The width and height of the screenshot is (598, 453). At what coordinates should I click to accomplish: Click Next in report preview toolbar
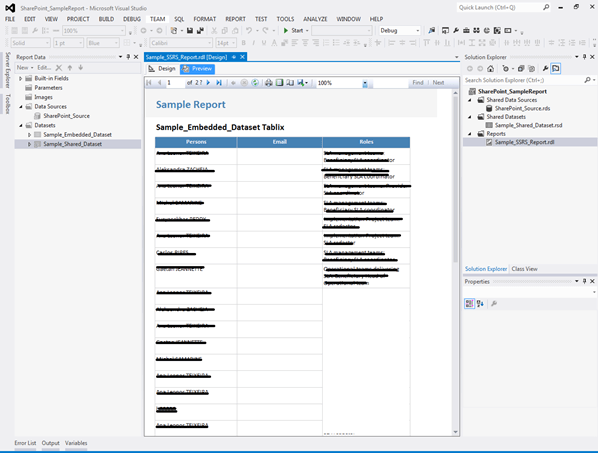pyautogui.click(x=438, y=82)
